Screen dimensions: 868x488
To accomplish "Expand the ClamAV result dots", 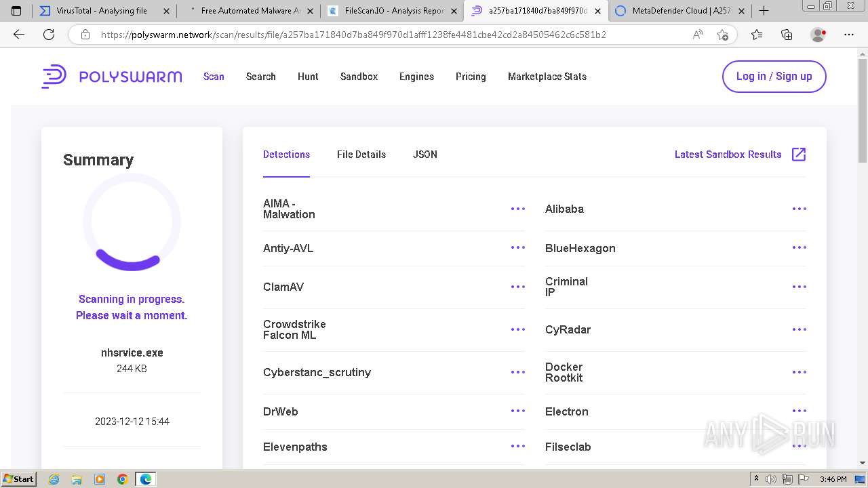I will pyautogui.click(x=518, y=287).
